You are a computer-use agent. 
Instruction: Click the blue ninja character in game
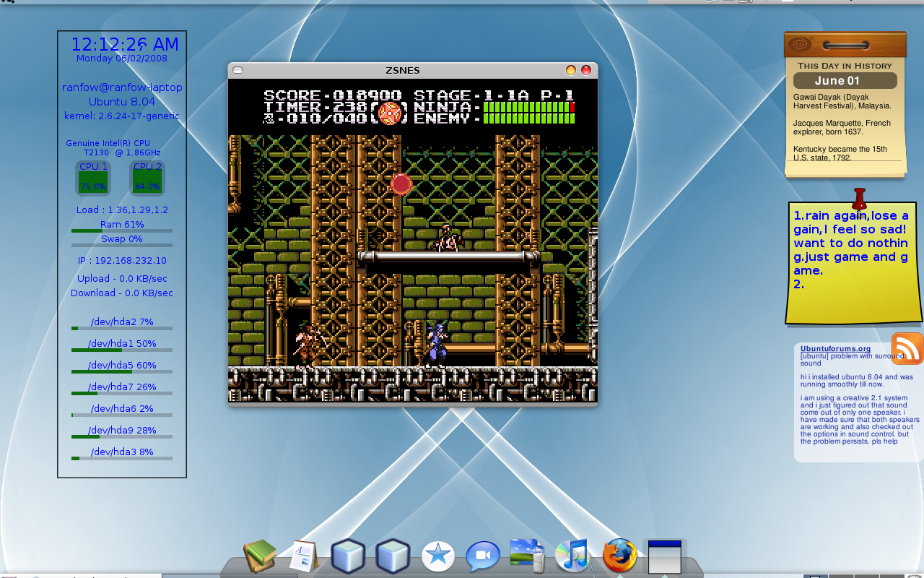click(436, 345)
